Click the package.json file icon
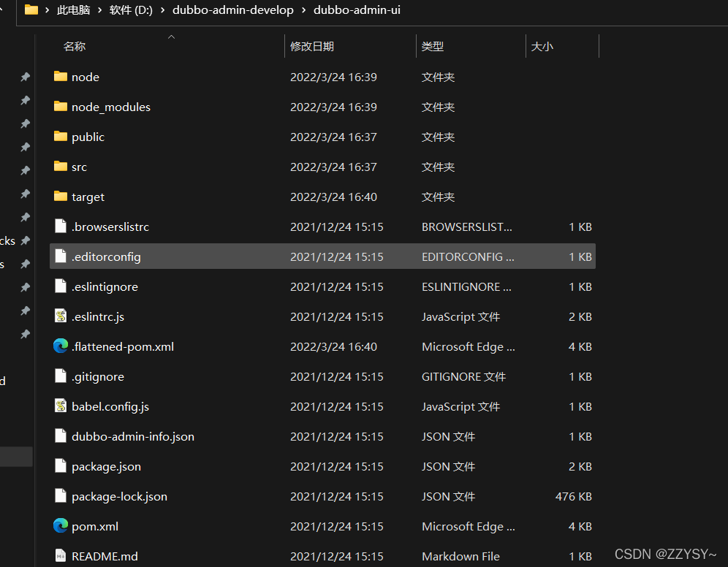This screenshot has height=567, width=728. [61, 466]
